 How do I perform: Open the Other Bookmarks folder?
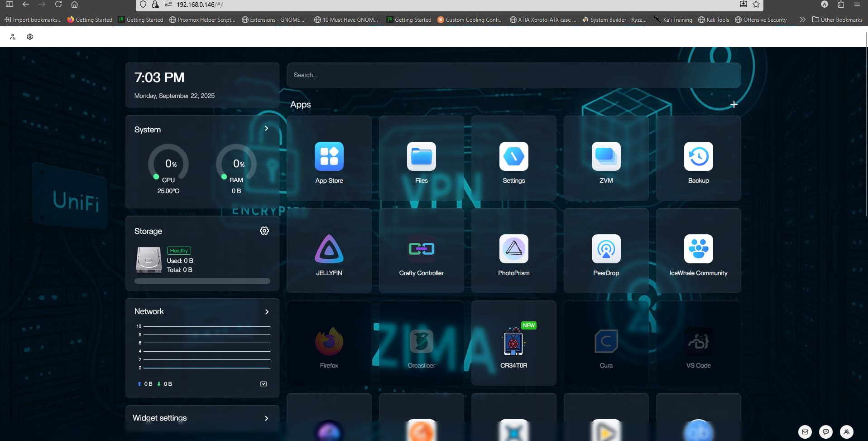[837, 19]
